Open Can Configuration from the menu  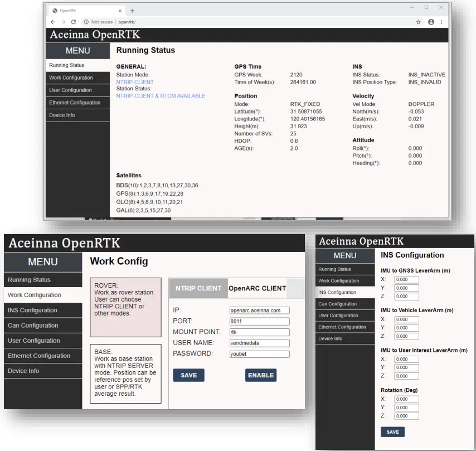click(33, 325)
